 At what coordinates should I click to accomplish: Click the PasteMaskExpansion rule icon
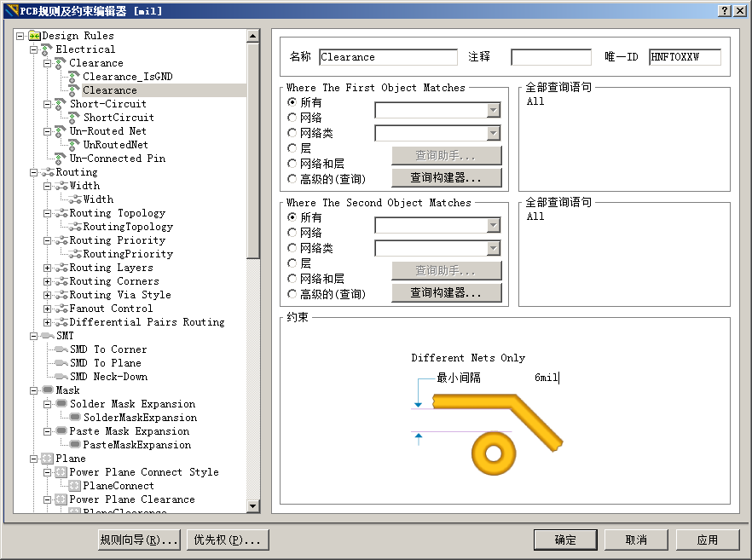tap(75, 444)
